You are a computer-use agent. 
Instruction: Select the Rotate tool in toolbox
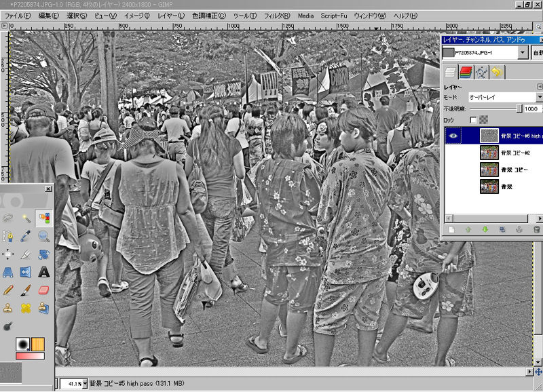coord(44,254)
